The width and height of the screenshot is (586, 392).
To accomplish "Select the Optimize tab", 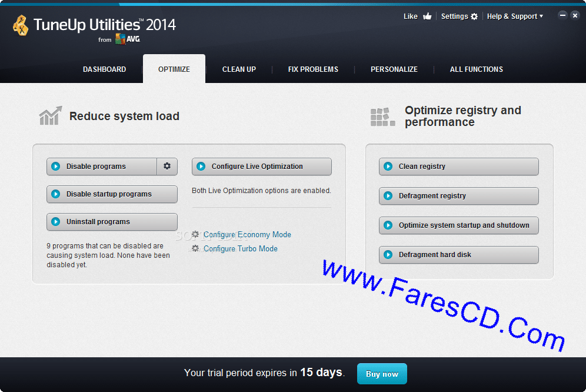I will [x=174, y=69].
